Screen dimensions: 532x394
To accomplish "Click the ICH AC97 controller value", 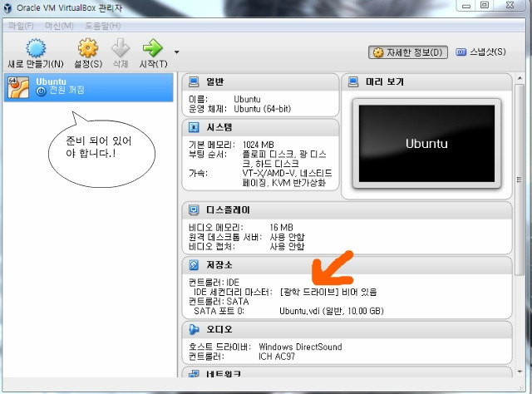I will [x=277, y=357].
